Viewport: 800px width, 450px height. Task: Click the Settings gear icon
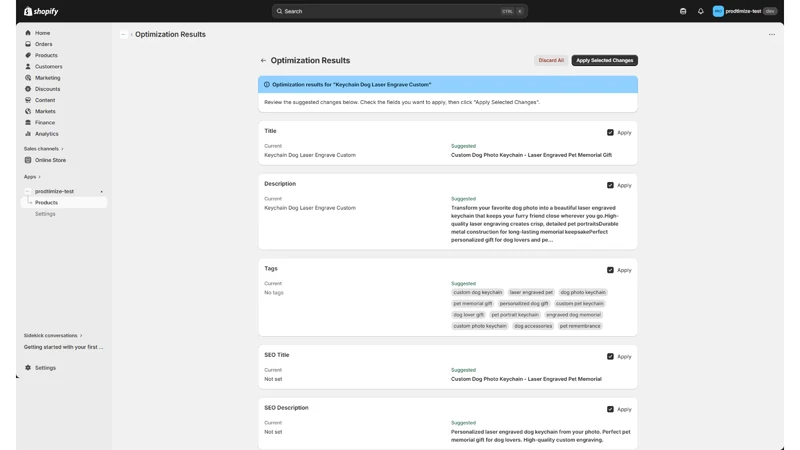(28, 367)
